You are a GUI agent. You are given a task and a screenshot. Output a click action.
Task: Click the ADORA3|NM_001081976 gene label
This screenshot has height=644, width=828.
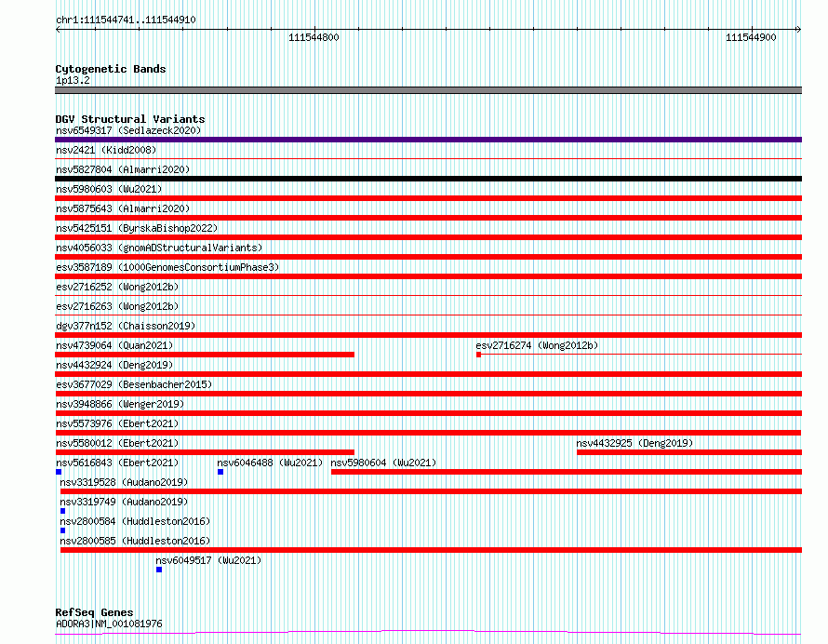109,624
